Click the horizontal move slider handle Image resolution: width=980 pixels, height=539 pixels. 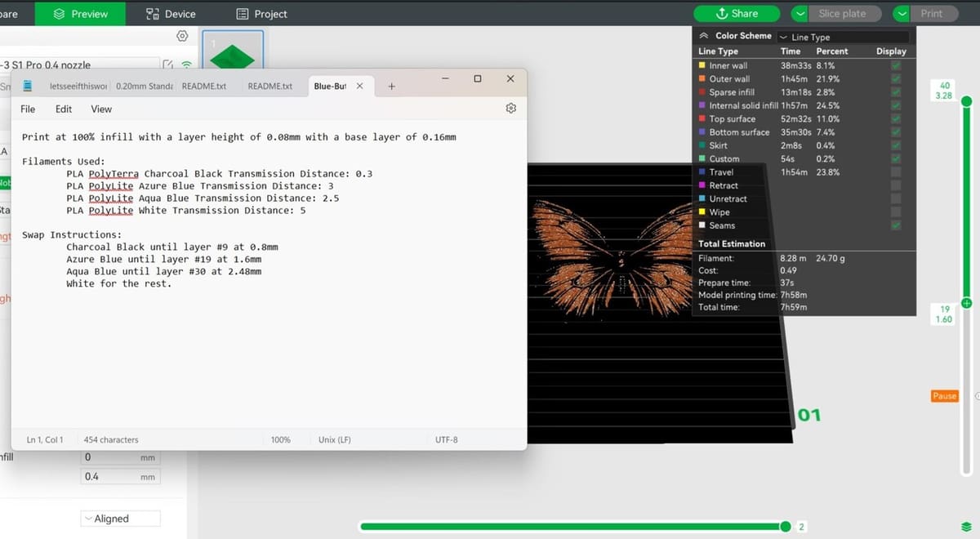pos(786,527)
